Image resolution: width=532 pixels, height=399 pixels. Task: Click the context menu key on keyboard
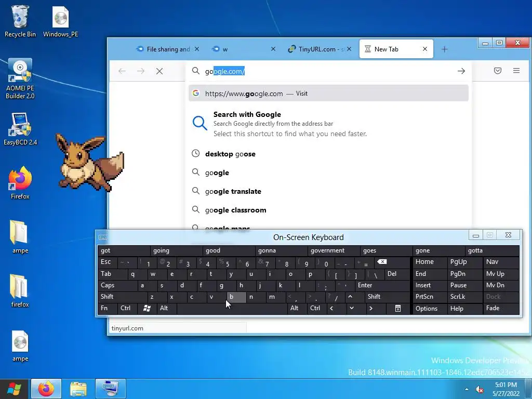tap(398, 308)
